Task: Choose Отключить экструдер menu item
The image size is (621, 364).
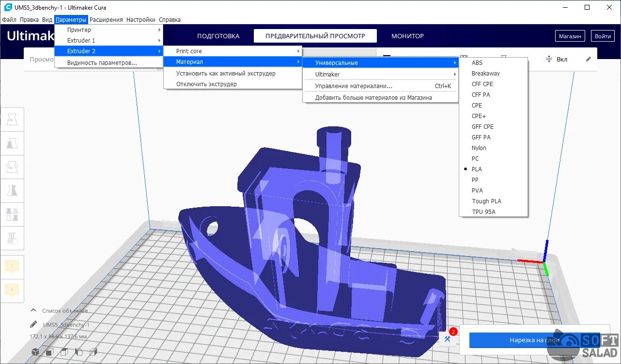Action: pyautogui.click(x=233, y=84)
